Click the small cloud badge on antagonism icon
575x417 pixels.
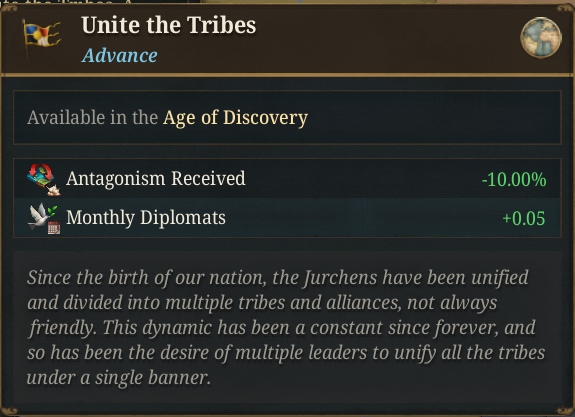tap(54, 190)
